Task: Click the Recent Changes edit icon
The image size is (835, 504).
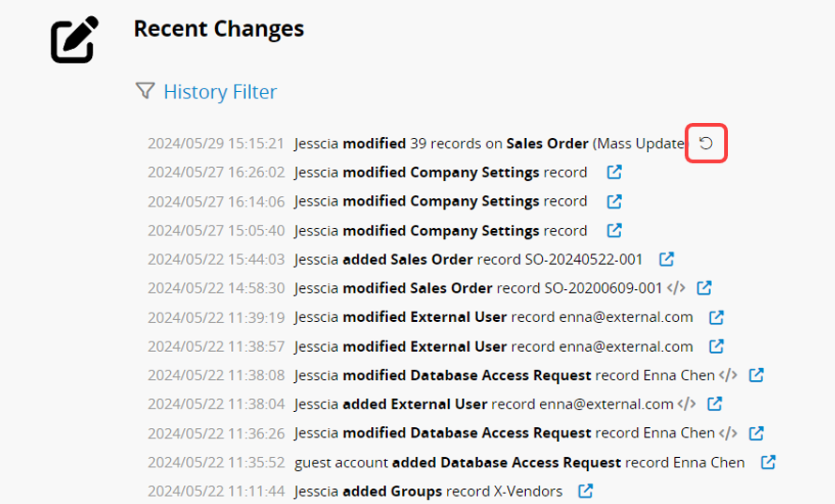Action: 74,40
